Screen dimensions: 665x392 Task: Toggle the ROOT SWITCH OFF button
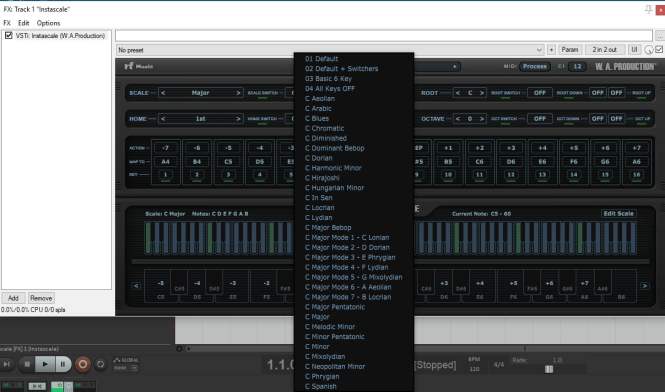coord(539,92)
